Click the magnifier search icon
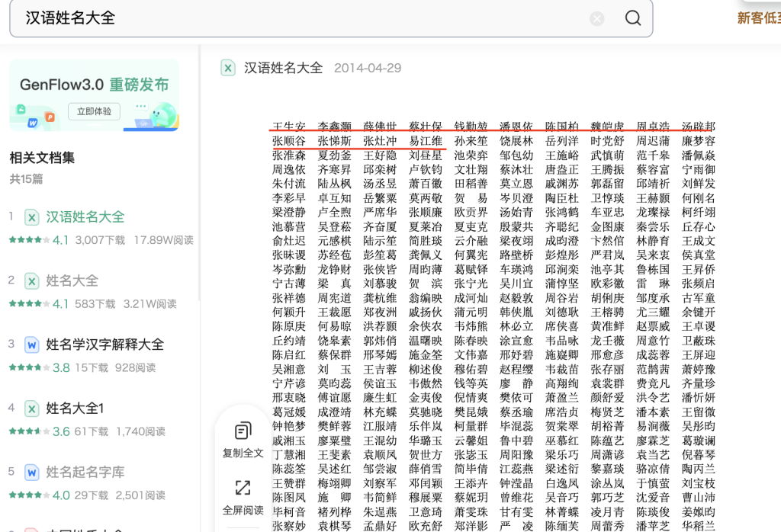 (633, 19)
